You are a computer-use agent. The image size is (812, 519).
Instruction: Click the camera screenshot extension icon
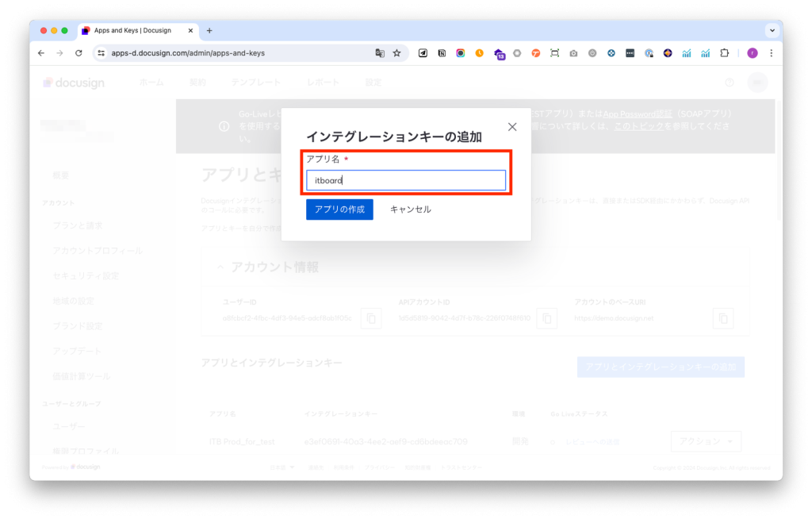pyautogui.click(x=573, y=53)
